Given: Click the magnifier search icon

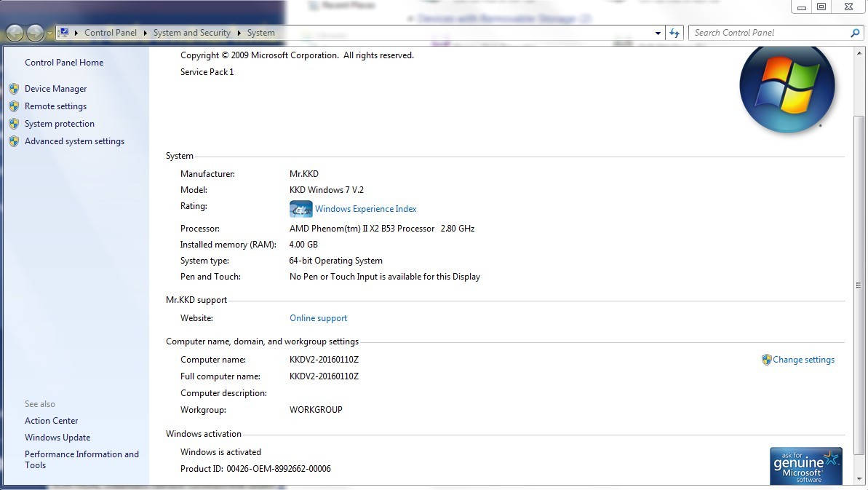Looking at the screenshot, I should 855,33.
